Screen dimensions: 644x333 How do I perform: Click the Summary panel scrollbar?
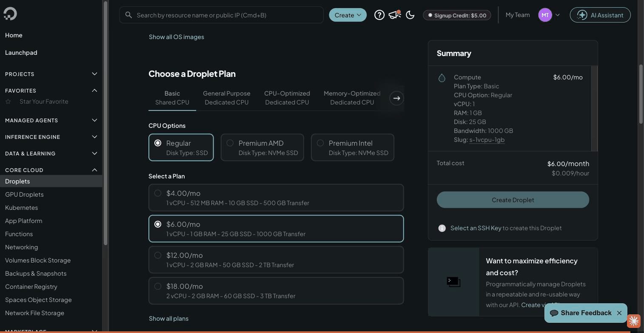594,108
